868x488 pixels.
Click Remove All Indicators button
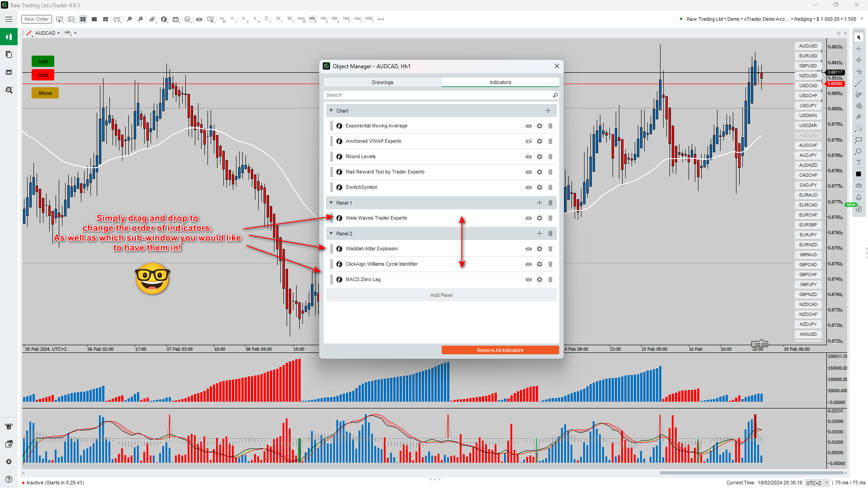pos(500,350)
